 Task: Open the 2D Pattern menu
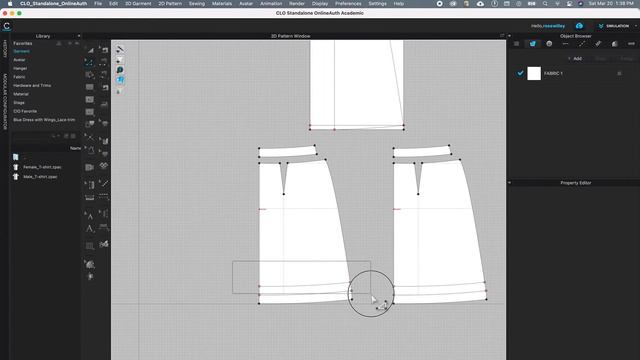click(x=170, y=3)
